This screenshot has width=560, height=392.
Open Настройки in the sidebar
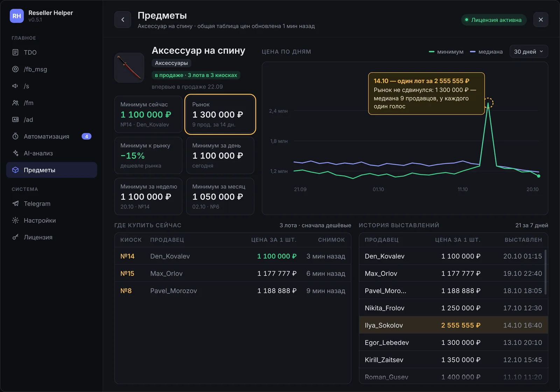tap(52, 220)
